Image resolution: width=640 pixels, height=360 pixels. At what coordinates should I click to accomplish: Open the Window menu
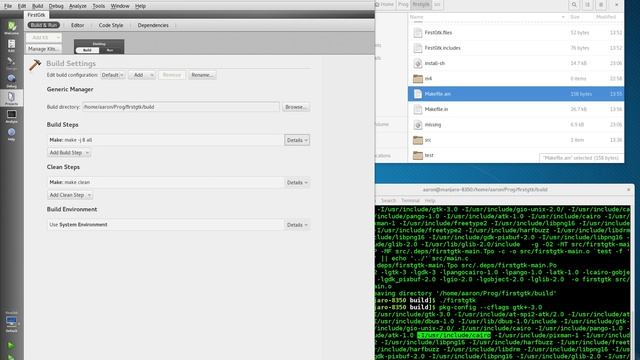[120, 6]
